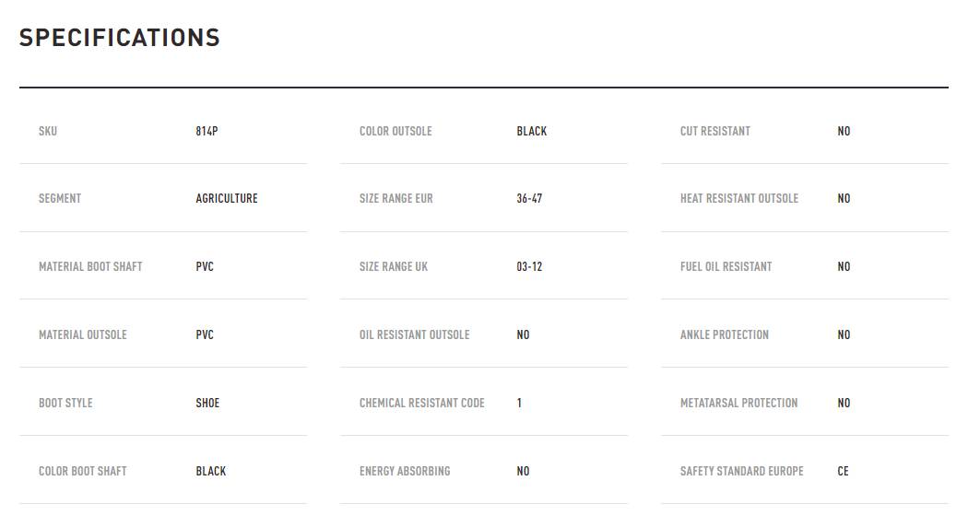Click the HEAT RESISTANT OUTSOLE label
Image resolution: width=980 pixels, height=516 pixels.
click(739, 199)
